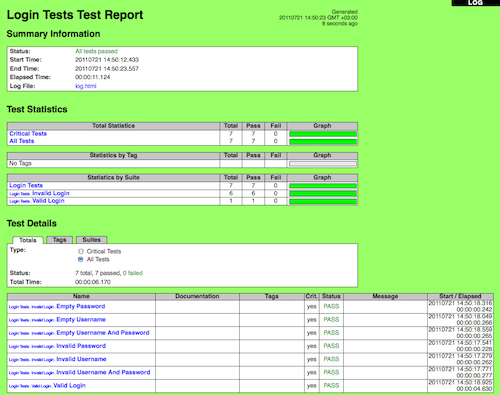Switch to the Tags tab
The height and width of the screenshot is (395, 500).
coord(59,240)
